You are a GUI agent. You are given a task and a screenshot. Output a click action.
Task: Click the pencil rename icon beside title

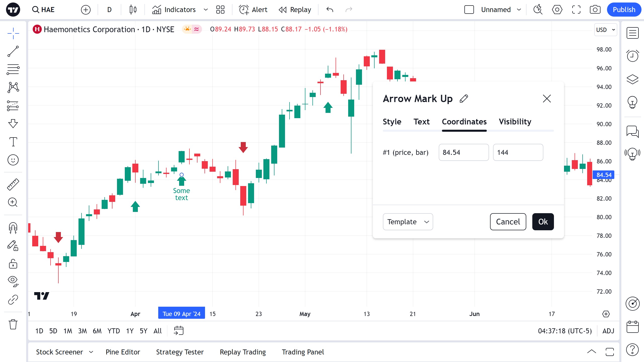point(464,99)
